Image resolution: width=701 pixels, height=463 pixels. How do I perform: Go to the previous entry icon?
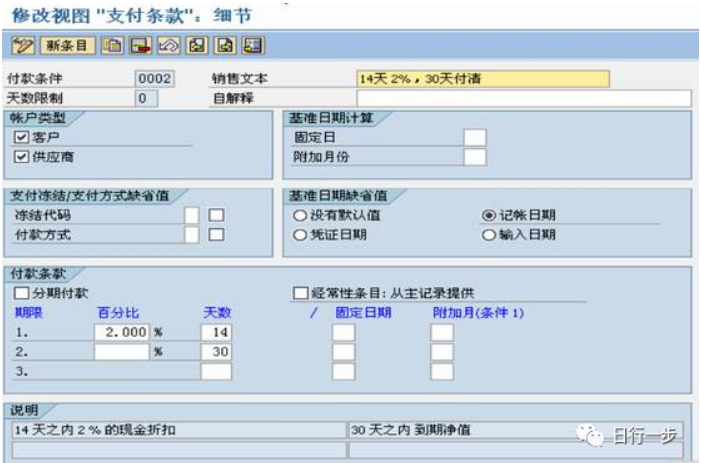tap(197, 46)
